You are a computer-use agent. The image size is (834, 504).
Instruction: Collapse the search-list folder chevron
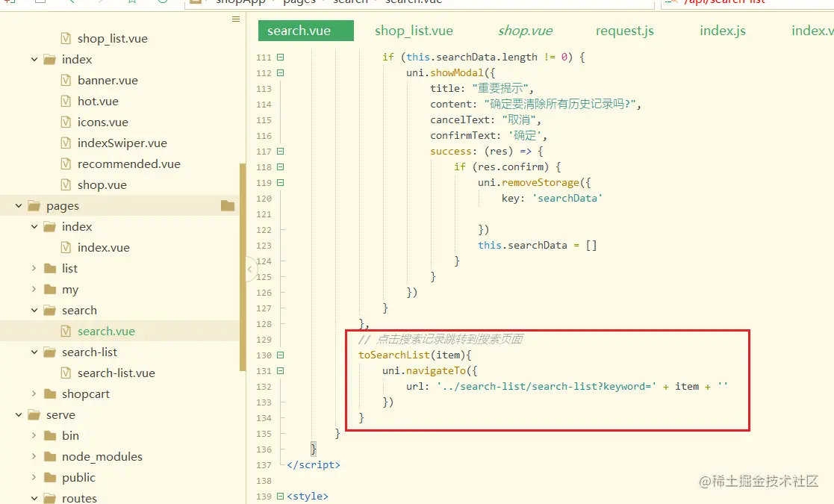[x=34, y=352]
